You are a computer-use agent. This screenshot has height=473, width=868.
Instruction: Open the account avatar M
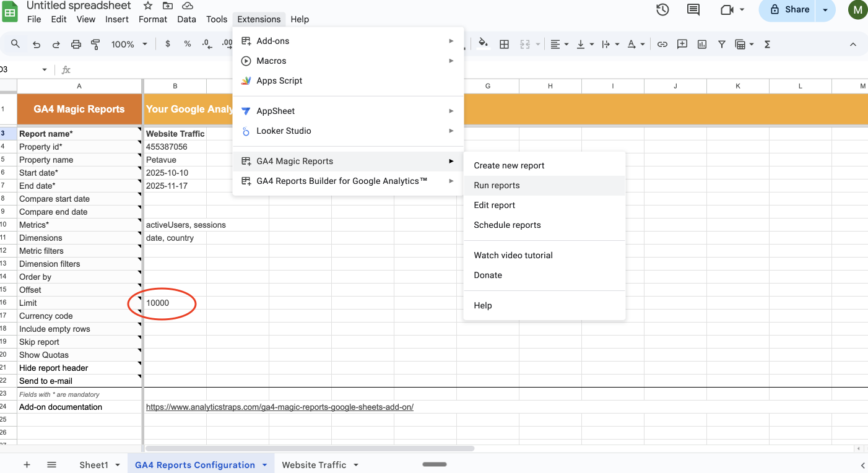point(857,10)
